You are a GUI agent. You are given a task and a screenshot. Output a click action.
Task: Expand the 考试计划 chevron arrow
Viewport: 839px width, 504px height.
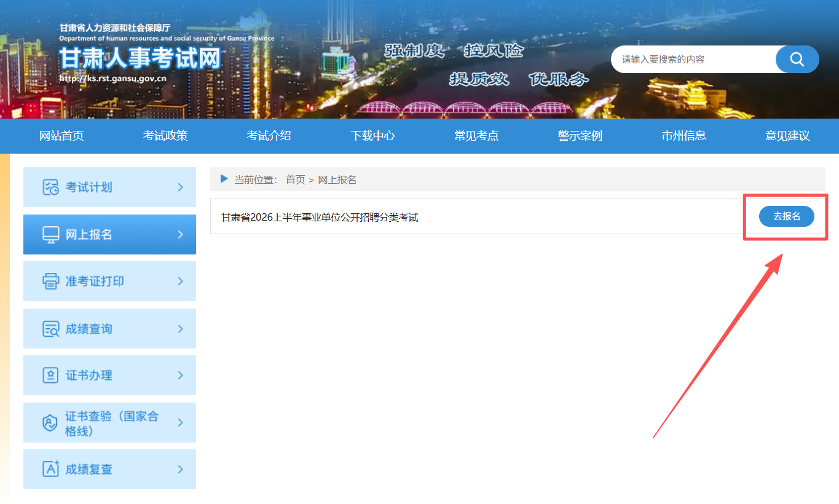point(180,187)
